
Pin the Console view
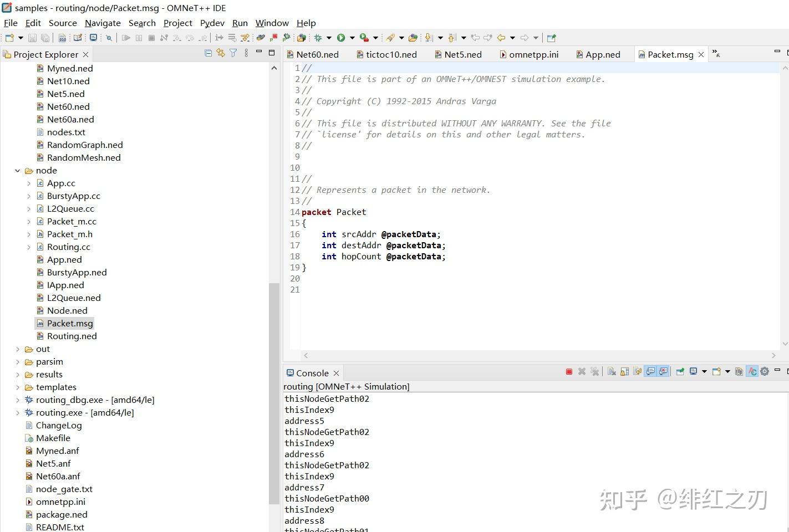(680, 372)
